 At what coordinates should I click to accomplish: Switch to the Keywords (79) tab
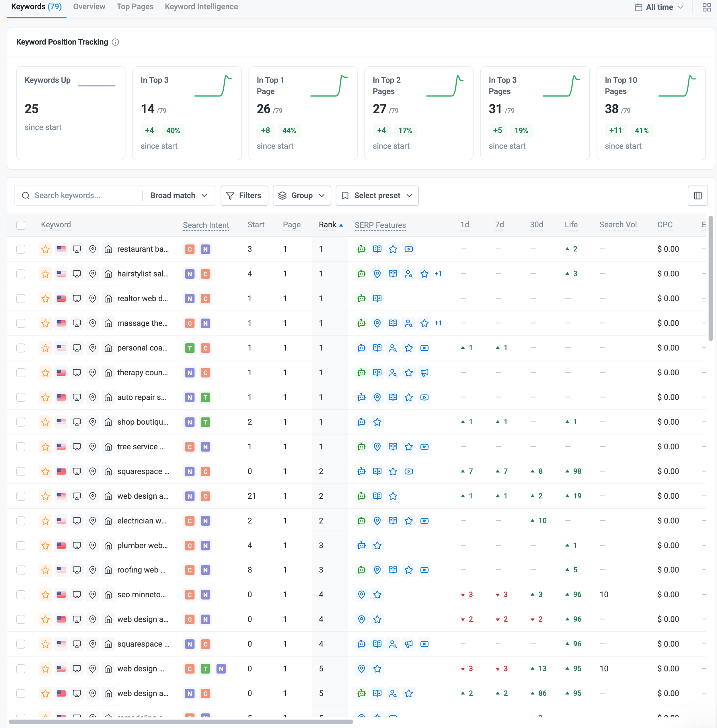tap(36, 7)
